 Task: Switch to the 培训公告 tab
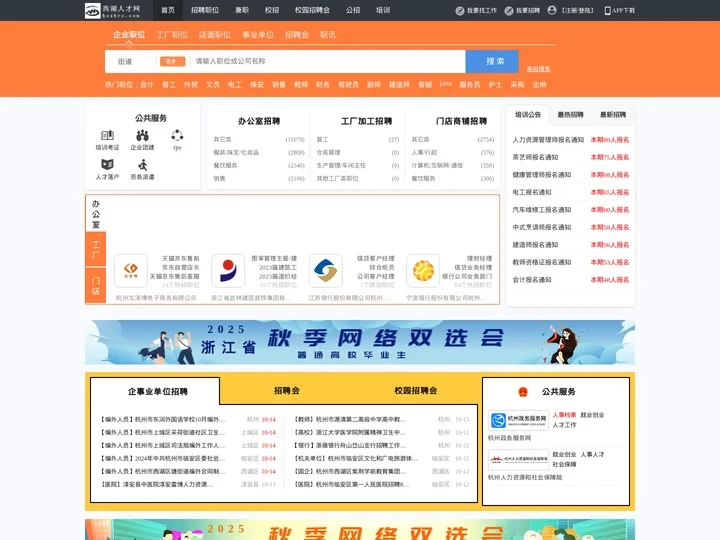point(528,115)
